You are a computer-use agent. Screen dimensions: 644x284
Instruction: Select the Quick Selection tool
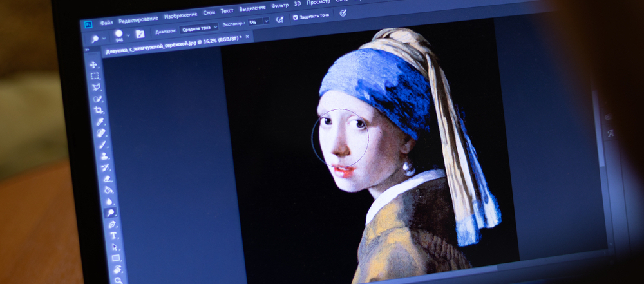coord(97,99)
